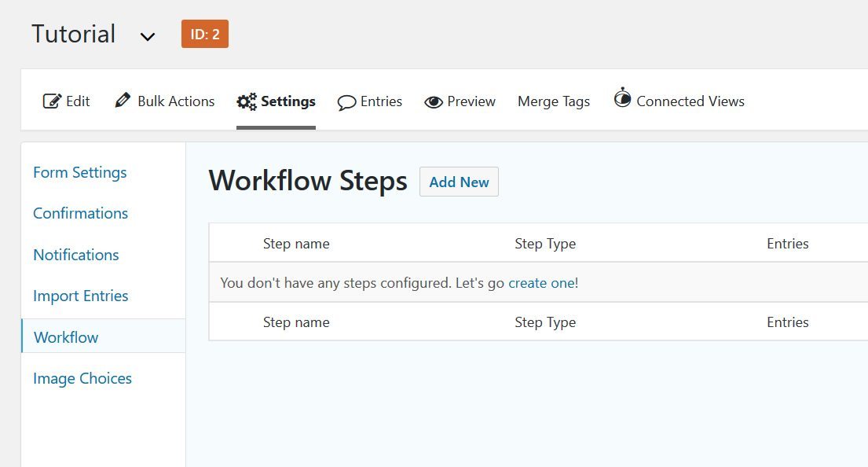
Task: Click the create one link
Action: tap(542, 282)
